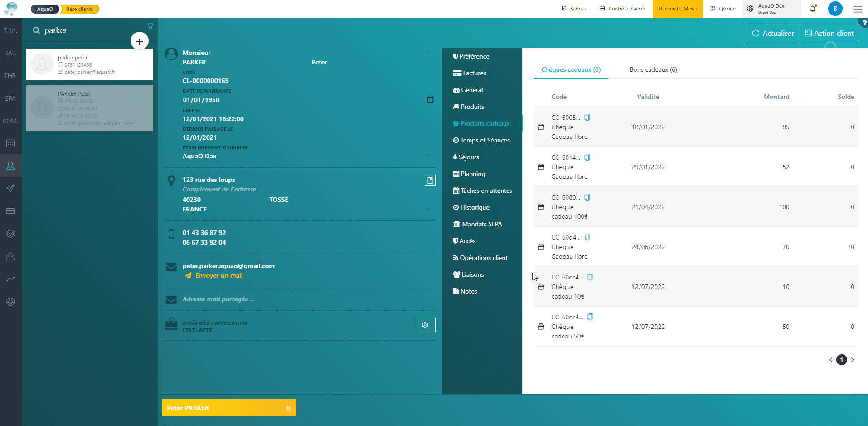Viewport: 868px width, 426px height.
Task: Expand the chevron beside Monsieur PARKER header
Action: [428, 52]
